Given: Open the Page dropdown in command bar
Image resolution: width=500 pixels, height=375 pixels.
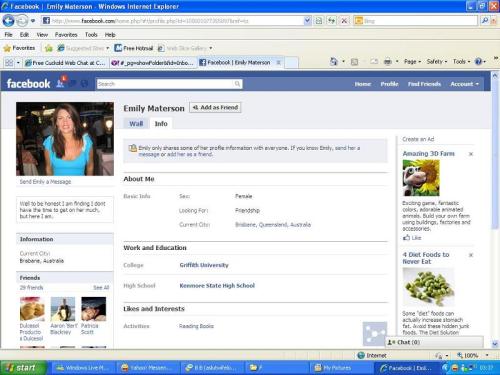Looking at the screenshot, I should pyautogui.click(x=412, y=62).
